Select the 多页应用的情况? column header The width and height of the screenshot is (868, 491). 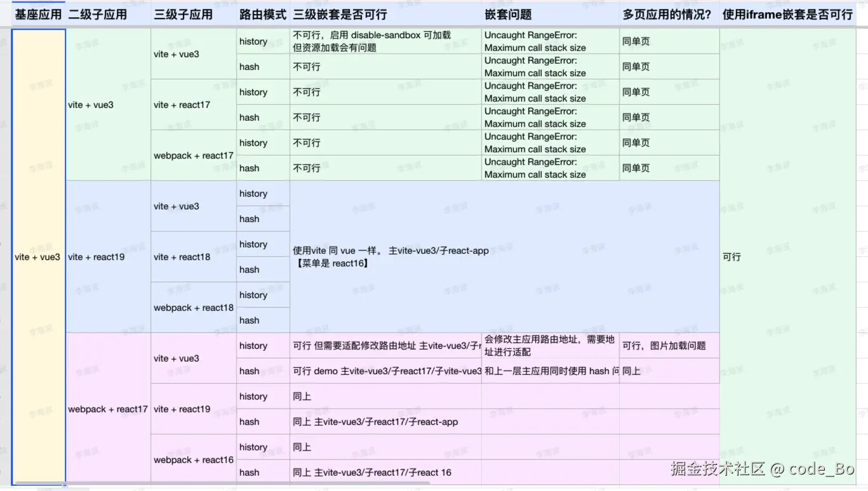coord(669,15)
